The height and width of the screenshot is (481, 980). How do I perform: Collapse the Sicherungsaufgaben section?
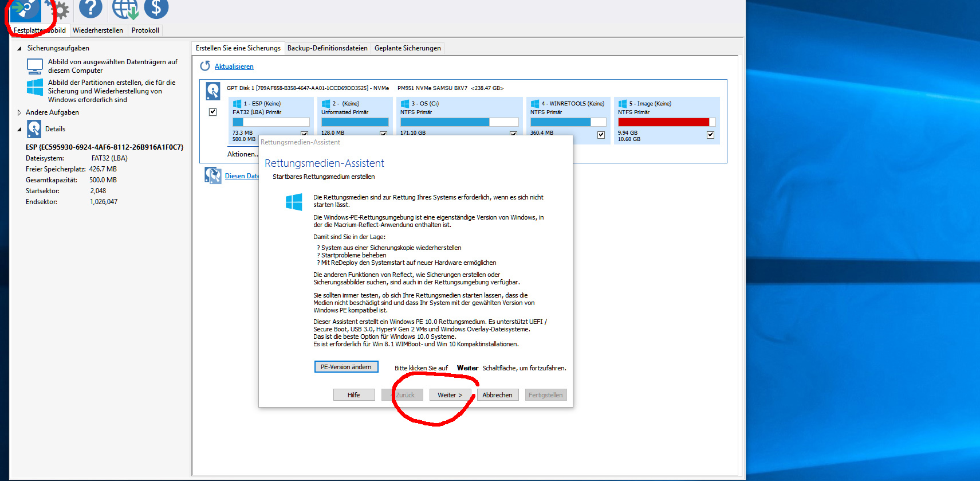pos(19,49)
